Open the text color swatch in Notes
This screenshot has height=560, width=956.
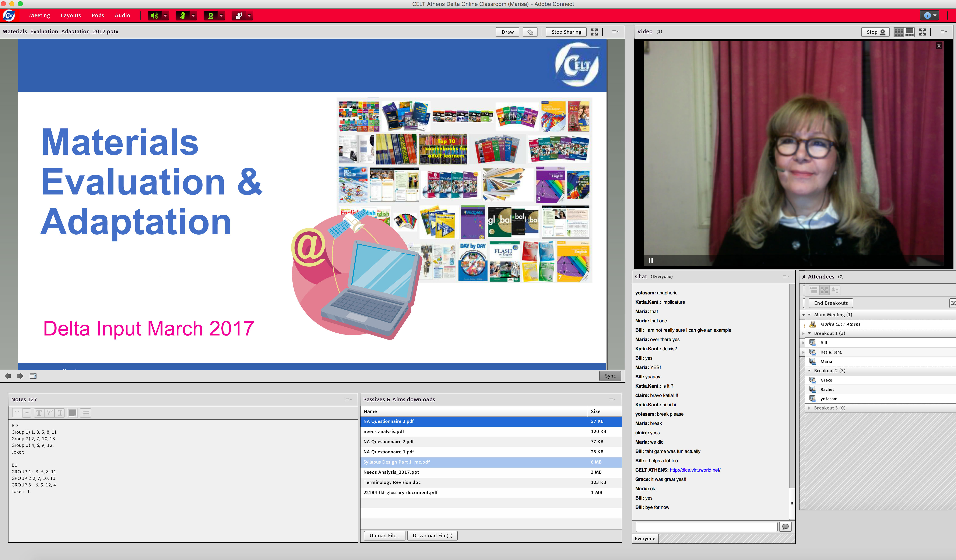click(73, 413)
